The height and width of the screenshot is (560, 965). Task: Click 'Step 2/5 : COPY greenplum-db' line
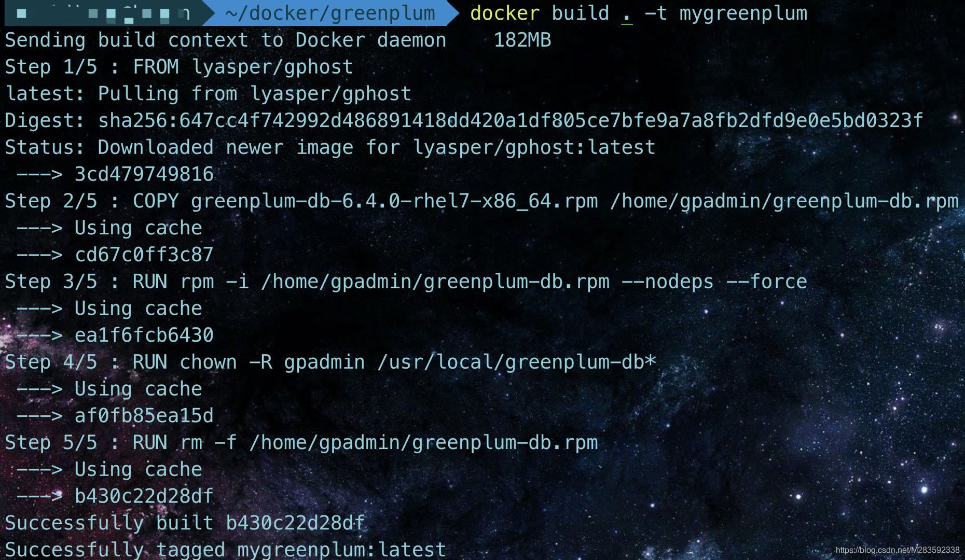[x=481, y=201]
